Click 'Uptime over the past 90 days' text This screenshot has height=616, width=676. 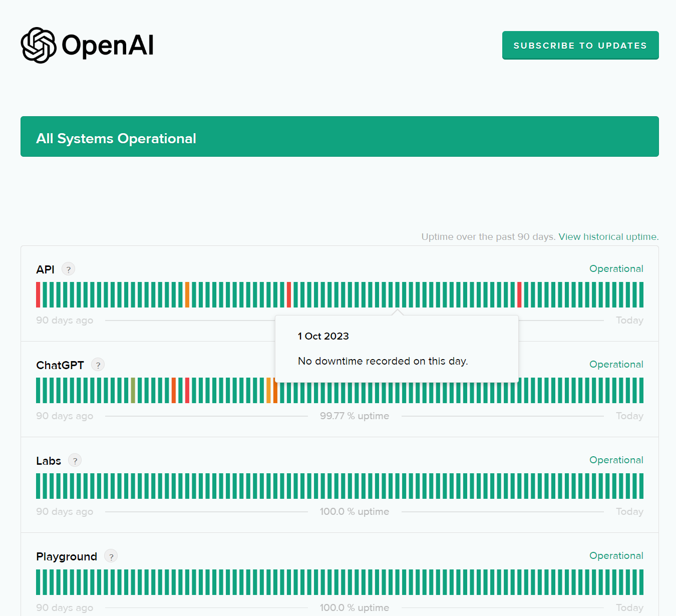click(488, 236)
